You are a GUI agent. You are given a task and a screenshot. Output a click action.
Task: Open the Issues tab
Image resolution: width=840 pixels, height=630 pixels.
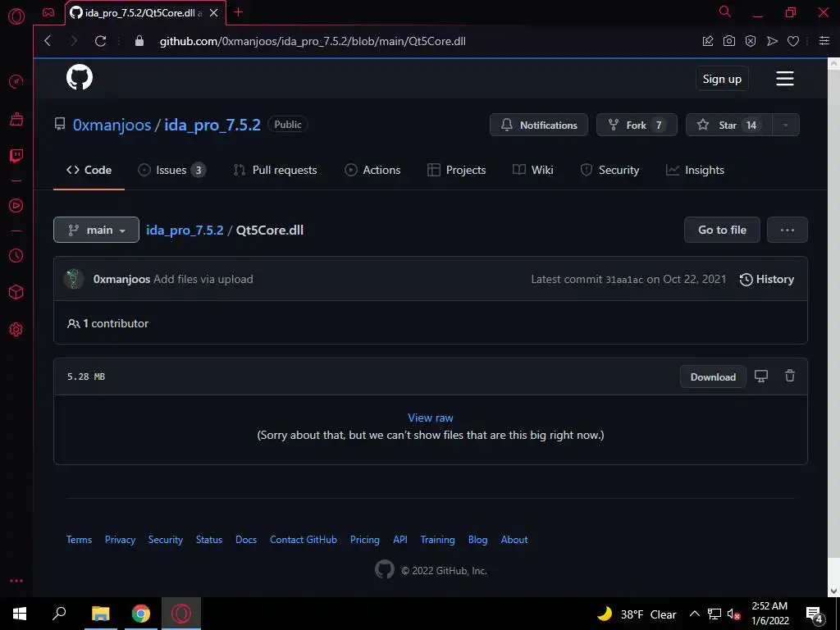172,170
